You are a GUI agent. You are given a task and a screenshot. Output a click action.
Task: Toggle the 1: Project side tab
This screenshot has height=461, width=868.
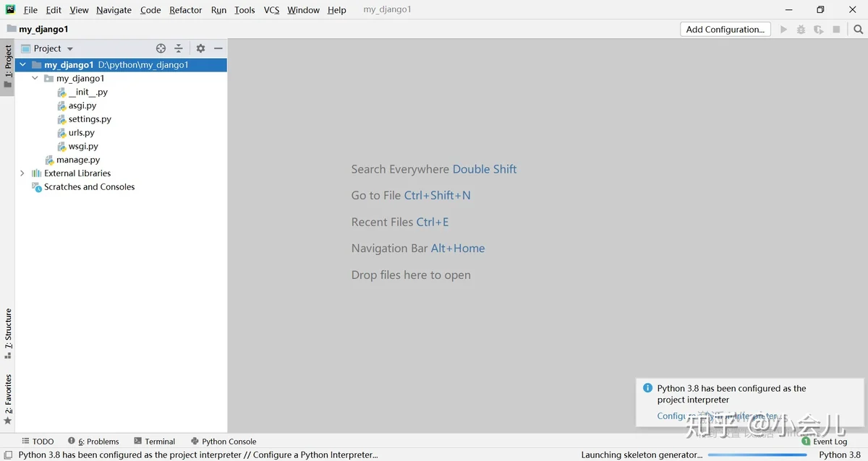pyautogui.click(x=8, y=66)
